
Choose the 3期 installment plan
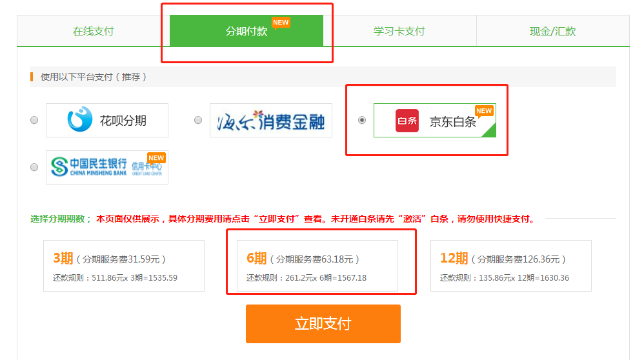tap(123, 266)
